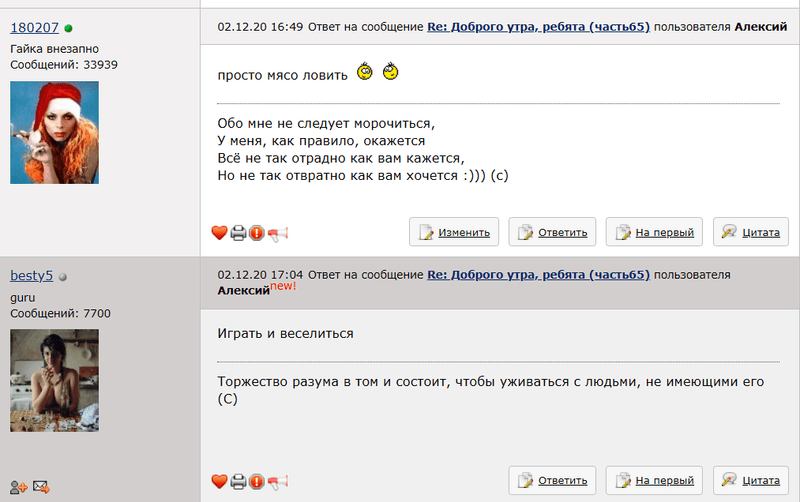This screenshot has height=502, width=800.
Task: Open besty5 profile link
Action: pyautogui.click(x=31, y=275)
